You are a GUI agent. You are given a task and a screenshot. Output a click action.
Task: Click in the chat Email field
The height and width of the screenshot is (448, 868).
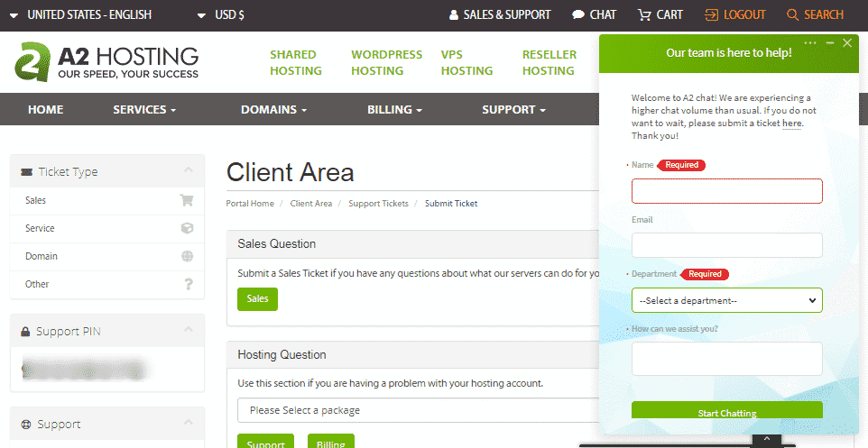click(727, 245)
